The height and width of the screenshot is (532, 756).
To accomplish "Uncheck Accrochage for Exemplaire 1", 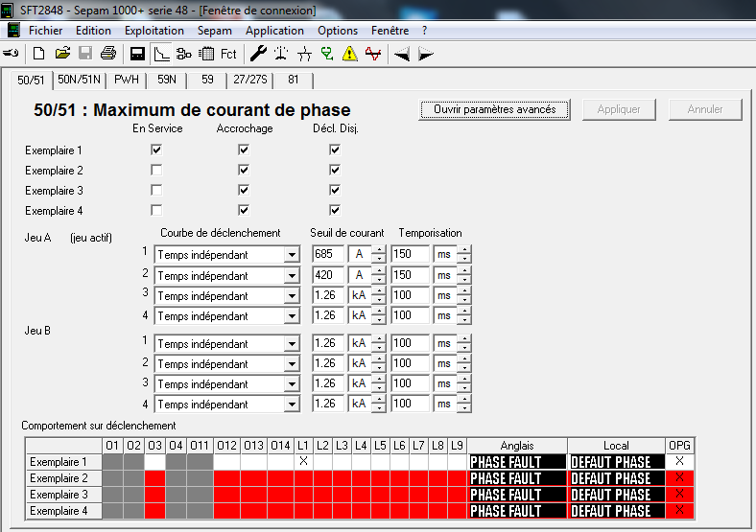I will 244,150.
